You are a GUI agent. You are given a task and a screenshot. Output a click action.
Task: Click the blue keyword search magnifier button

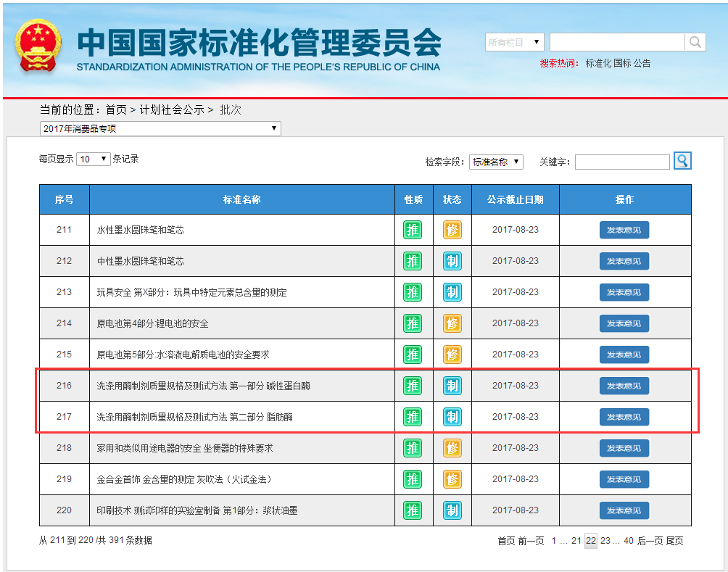pyautogui.click(x=682, y=161)
